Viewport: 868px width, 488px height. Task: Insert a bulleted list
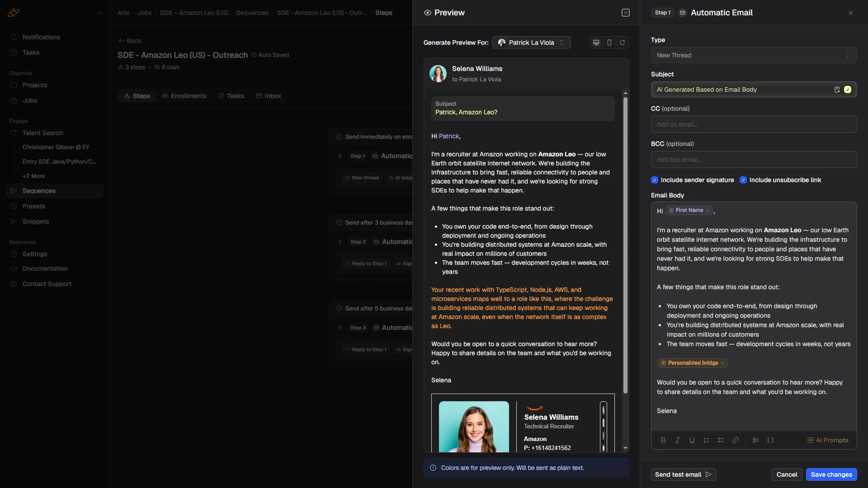(x=721, y=440)
